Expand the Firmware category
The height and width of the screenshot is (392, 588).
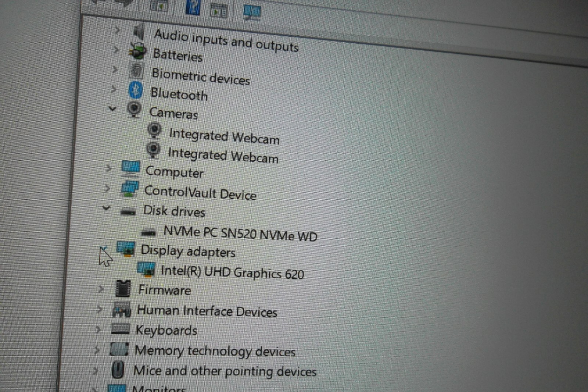pos(101,289)
